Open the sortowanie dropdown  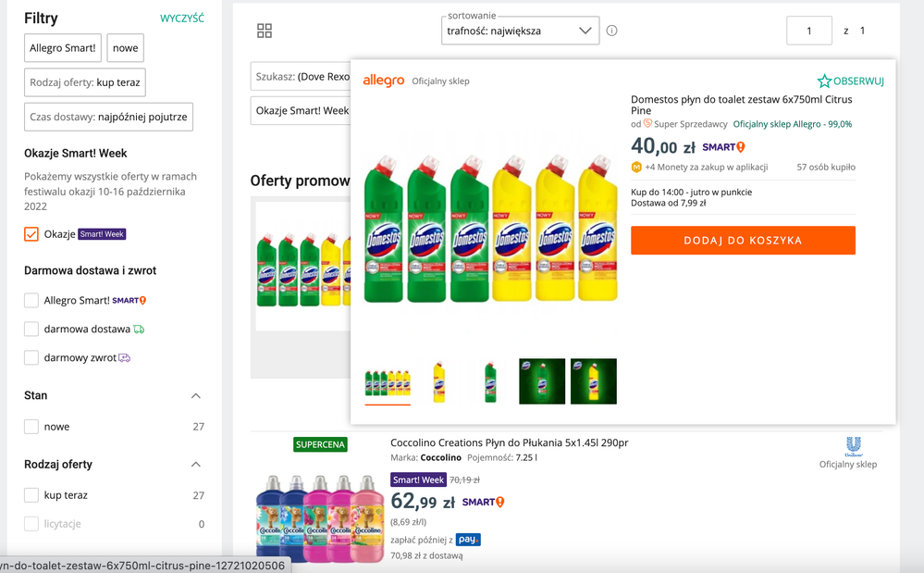(520, 31)
